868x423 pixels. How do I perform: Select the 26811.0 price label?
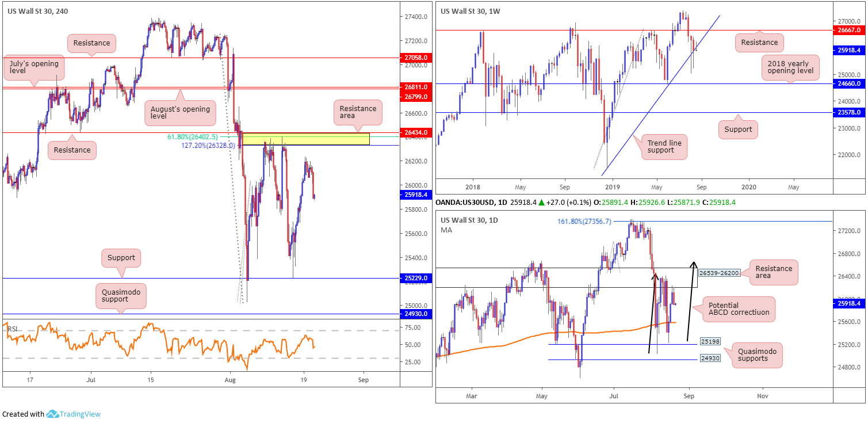pos(415,87)
